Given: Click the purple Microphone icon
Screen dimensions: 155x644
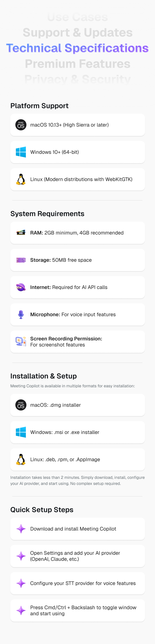Looking at the screenshot, I should 21,314.
